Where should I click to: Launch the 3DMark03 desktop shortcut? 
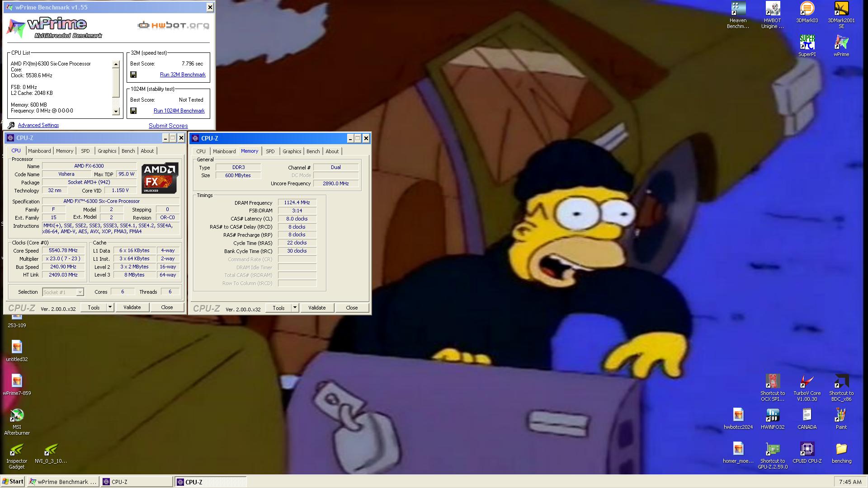[x=807, y=13]
